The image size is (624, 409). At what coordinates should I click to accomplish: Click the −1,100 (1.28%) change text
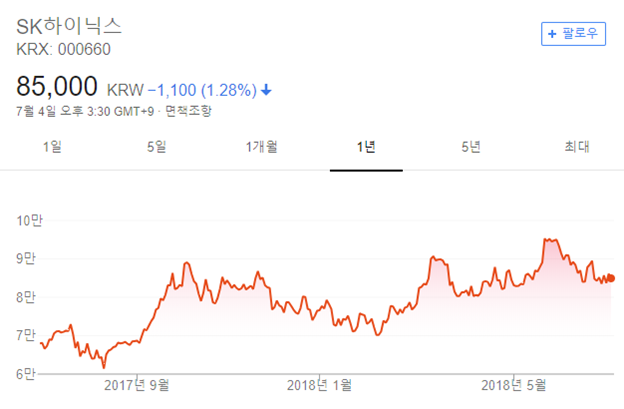click(x=202, y=90)
